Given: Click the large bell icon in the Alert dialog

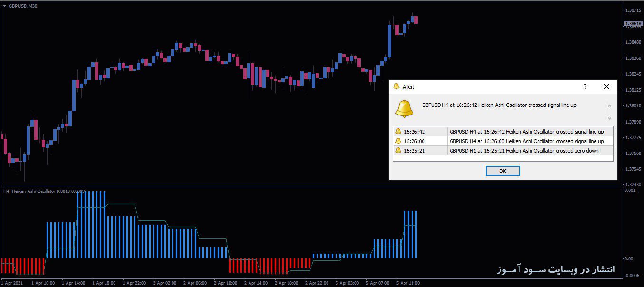Looking at the screenshot, I should [x=404, y=109].
